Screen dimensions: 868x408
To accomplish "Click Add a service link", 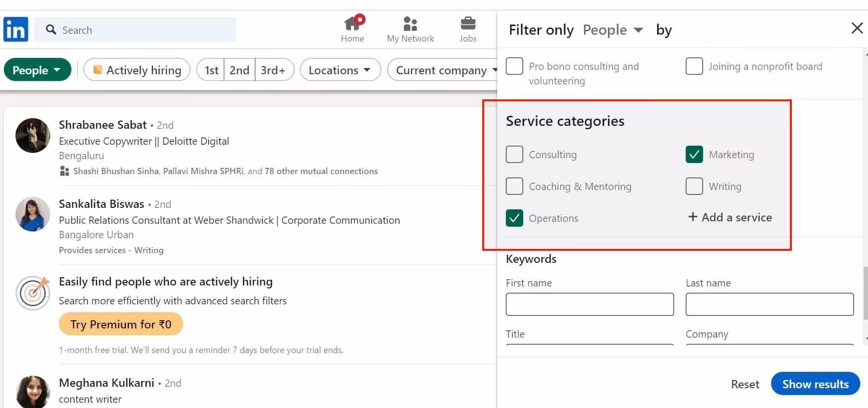I will [x=730, y=217].
